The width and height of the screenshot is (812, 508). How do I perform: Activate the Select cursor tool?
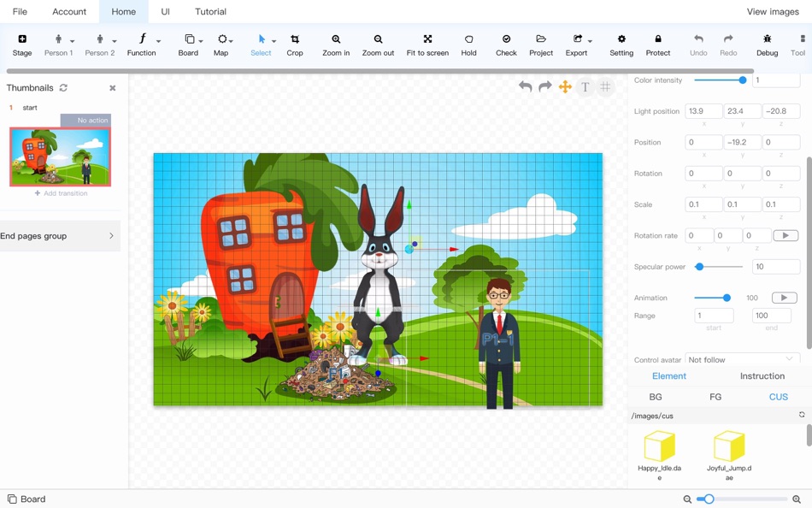coord(261,45)
